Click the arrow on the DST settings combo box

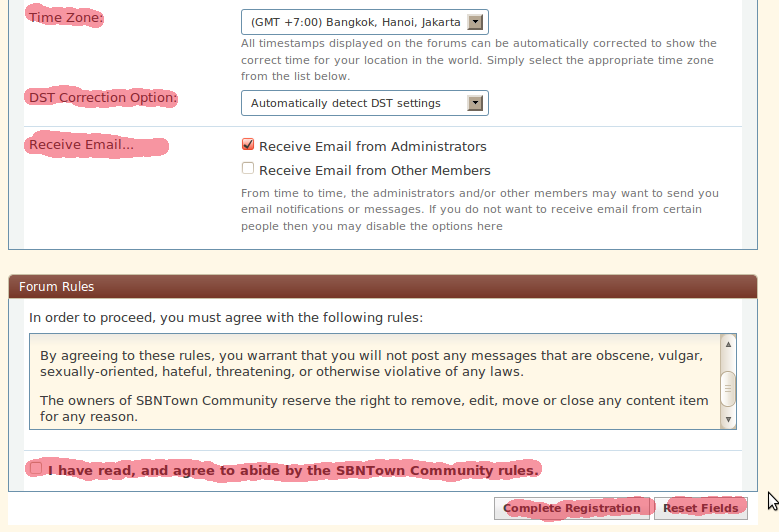click(476, 103)
